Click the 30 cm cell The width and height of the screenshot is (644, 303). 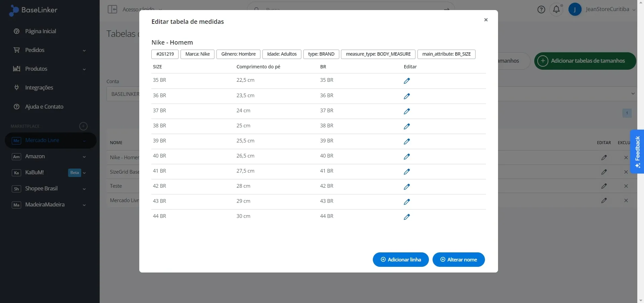[243, 216]
